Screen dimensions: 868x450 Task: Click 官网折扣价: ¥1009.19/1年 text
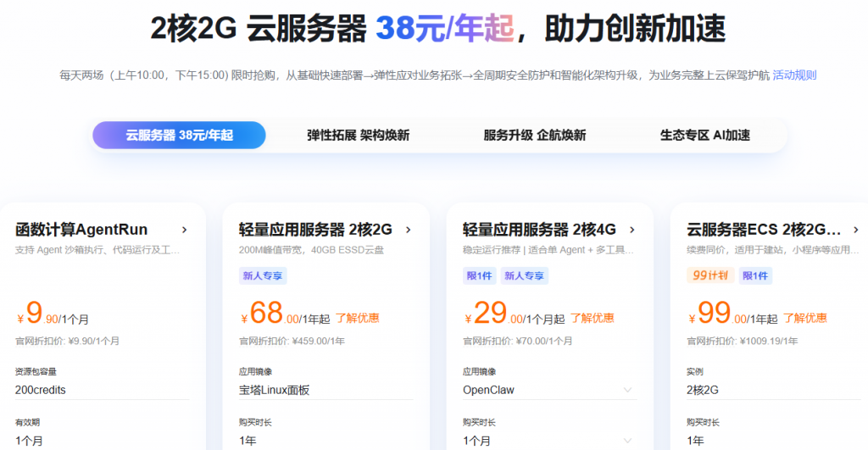743,341
